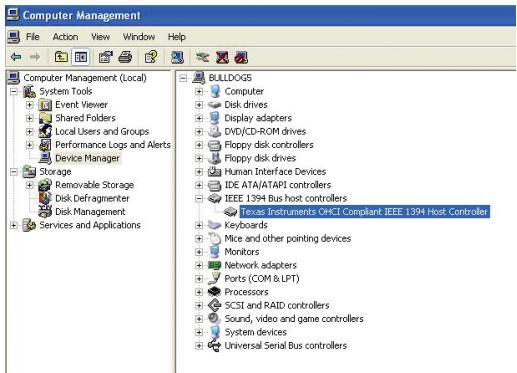Screen dimensions: 517x373
Task: Select Human Interface Devices category
Action: (275, 171)
